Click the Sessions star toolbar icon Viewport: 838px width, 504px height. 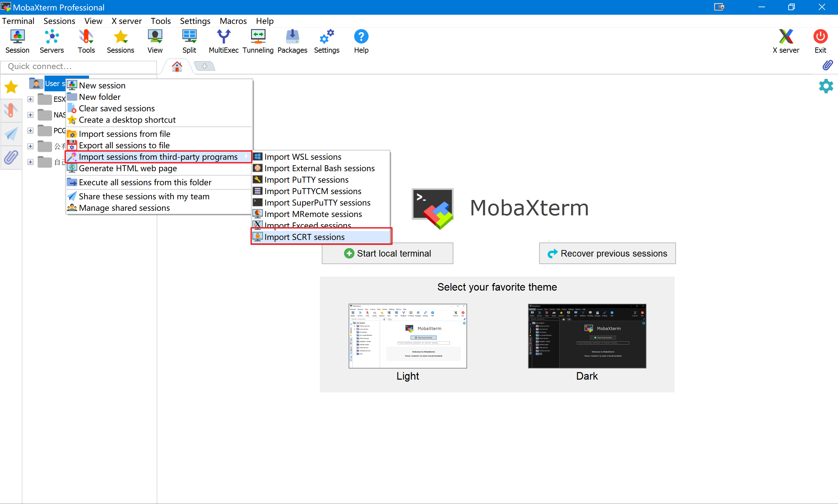coord(120,42)
